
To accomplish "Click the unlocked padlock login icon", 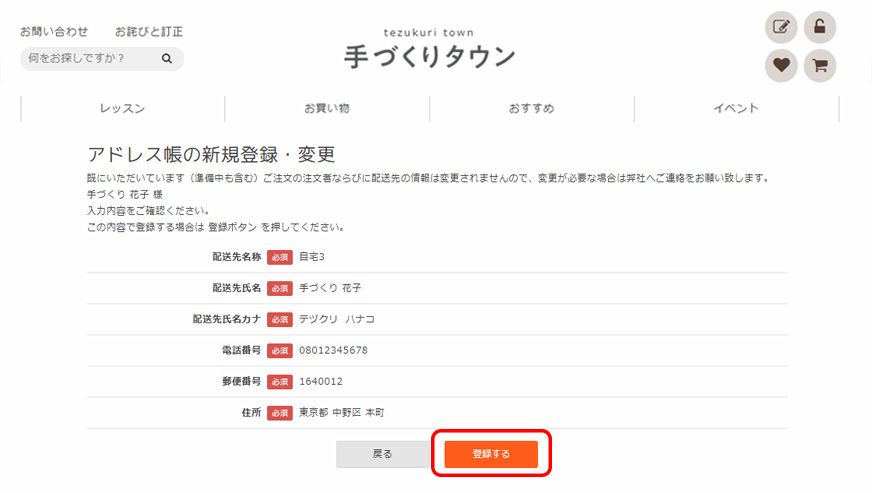I will (x=820, y=27).
